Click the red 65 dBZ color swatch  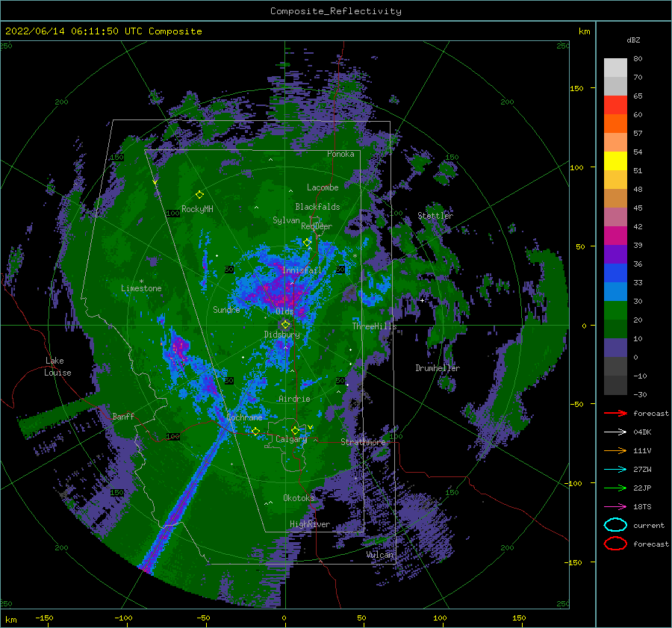click(x=615, y=105)
